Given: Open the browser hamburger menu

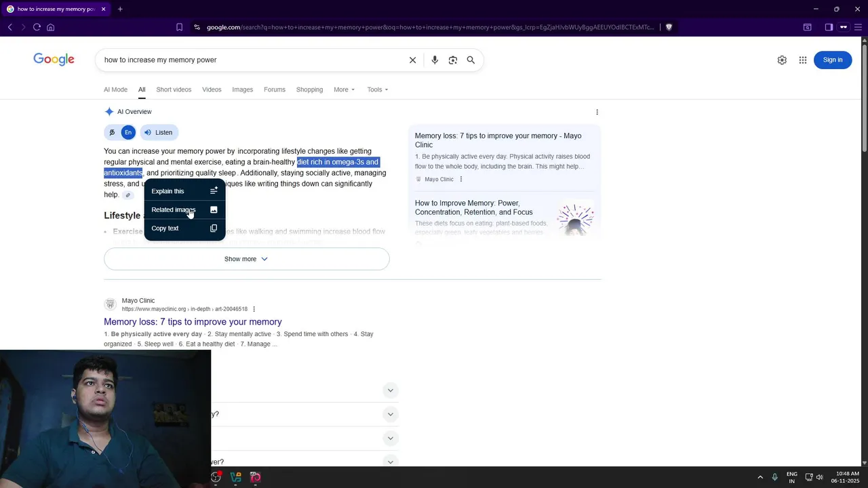Looking at the screenshot, I should point(859,27).
